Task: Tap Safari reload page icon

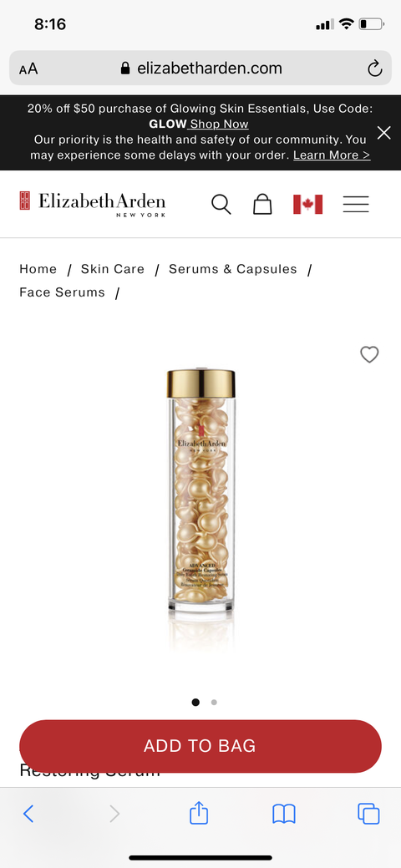Action: pyautogui.click(x=375, y=69)
